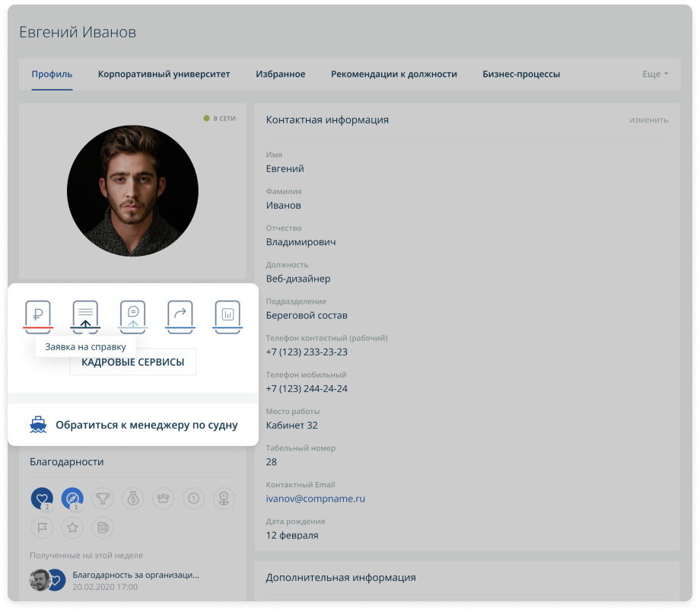Open the ivanov@compname.ru email link

point(315,499)
